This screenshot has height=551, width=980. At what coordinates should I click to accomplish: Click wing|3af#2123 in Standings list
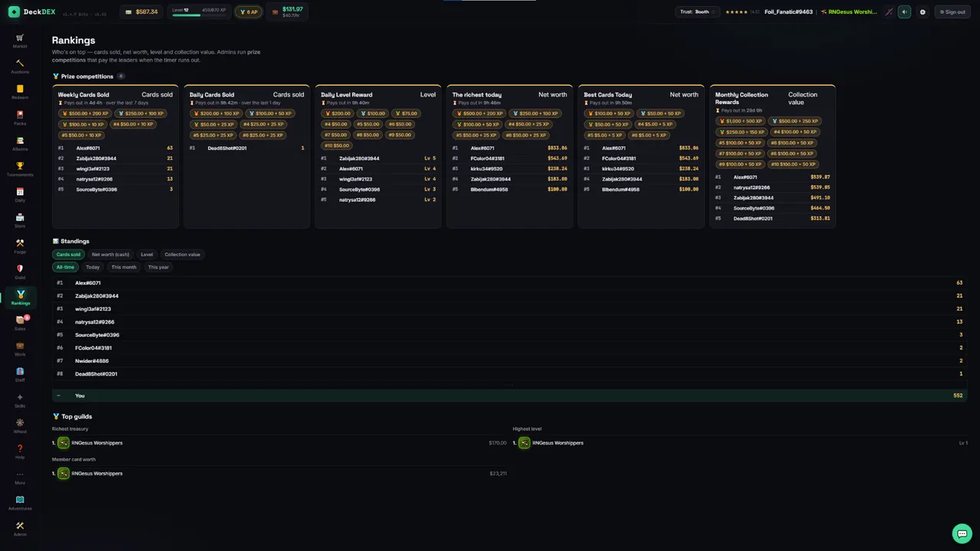coord(93,309)
